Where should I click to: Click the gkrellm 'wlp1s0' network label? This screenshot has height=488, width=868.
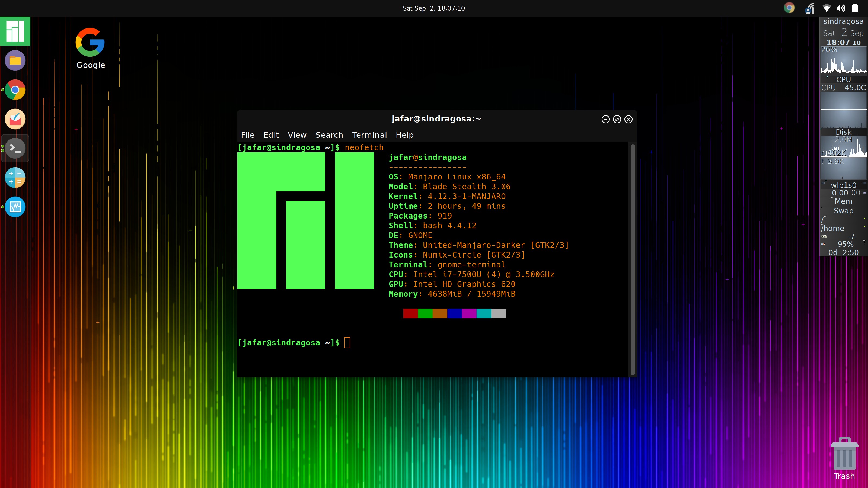click(843, 185)
